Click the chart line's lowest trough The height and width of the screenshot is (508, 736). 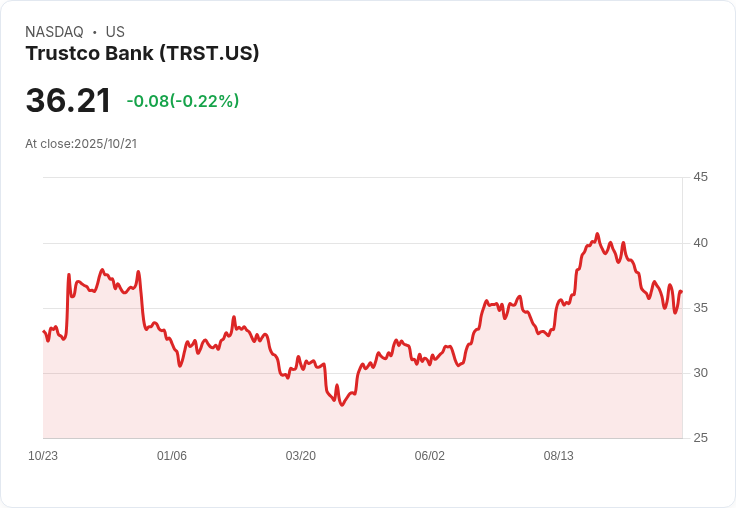coord(342,405)
